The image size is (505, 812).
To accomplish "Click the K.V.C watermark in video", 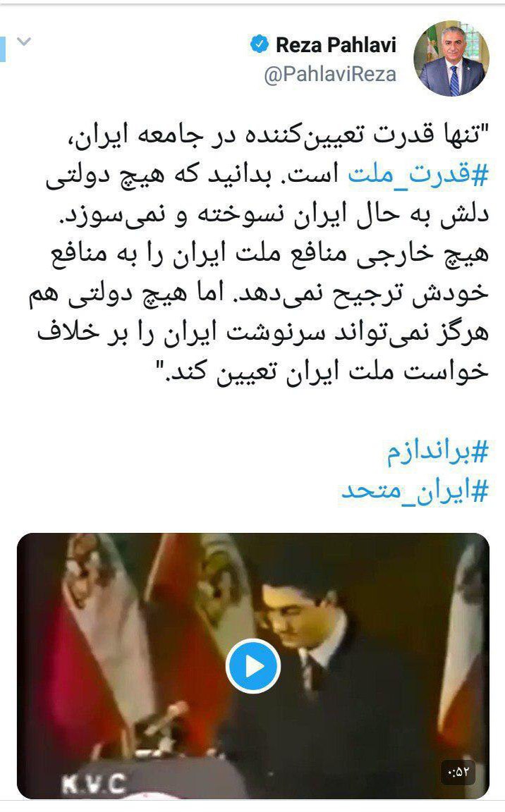I will (x=94, y=784).
